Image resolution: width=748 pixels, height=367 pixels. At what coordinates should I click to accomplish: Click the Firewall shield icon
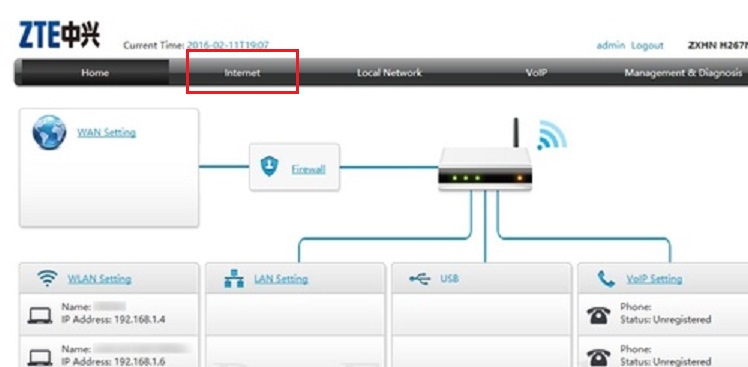pos(269,166)
